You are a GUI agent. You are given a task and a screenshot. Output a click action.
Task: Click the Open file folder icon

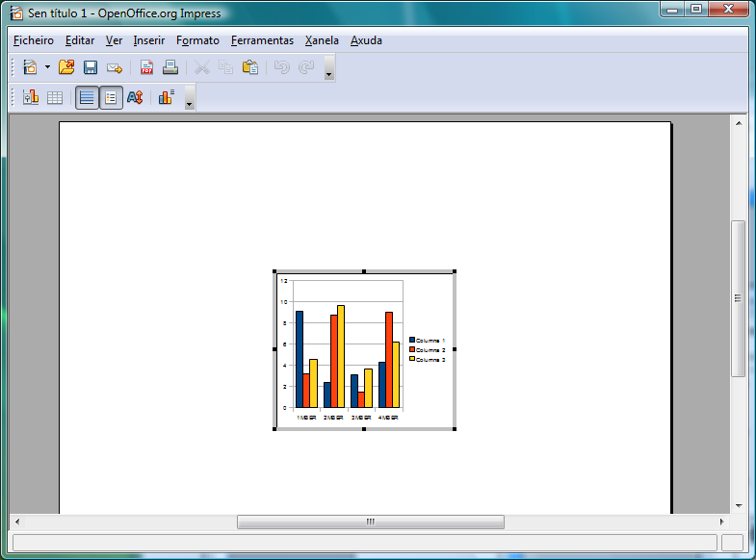coord(66,67)
